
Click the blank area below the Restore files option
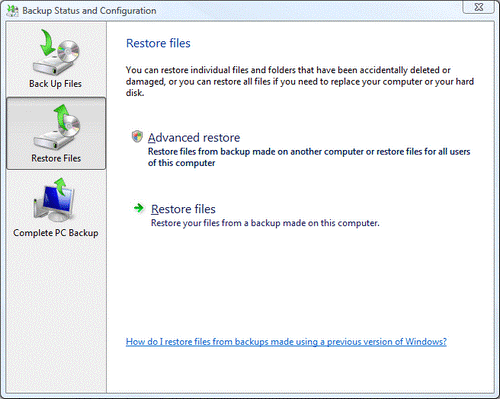pos(300,280)
